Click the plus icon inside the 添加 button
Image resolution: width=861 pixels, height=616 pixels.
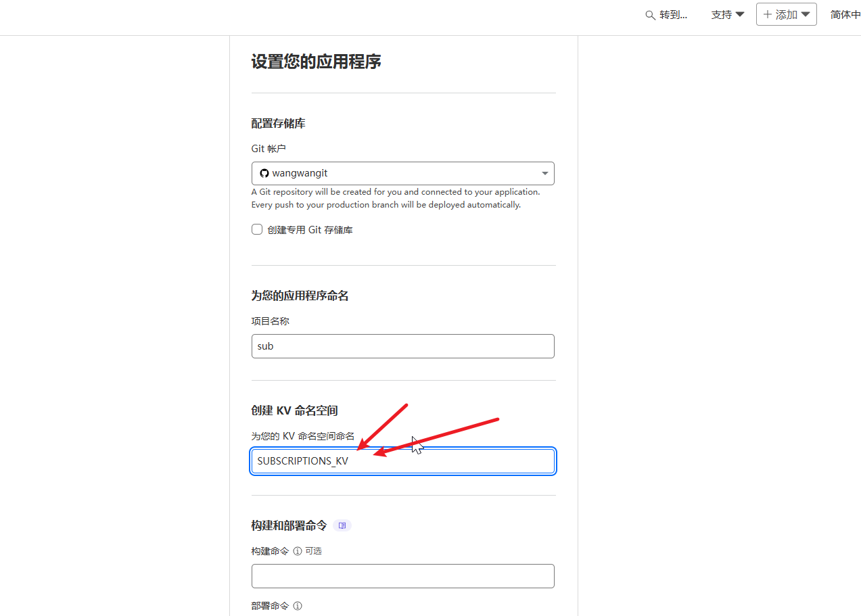(x=768, y=14)
